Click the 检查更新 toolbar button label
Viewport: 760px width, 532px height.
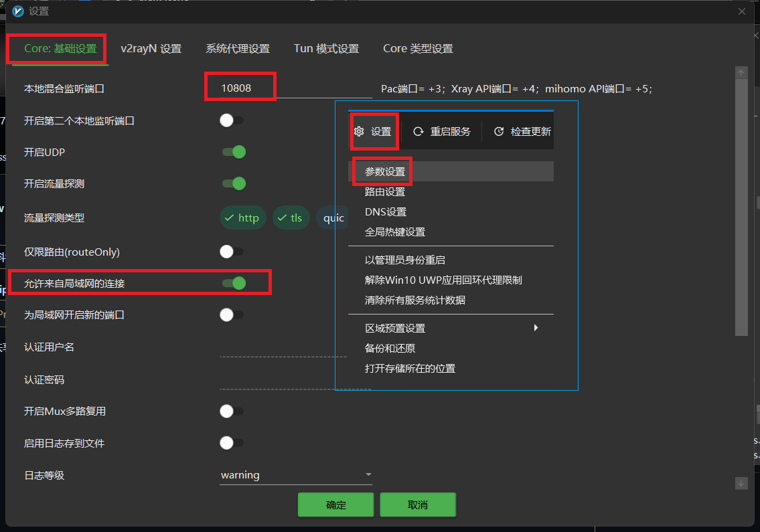pos(531,132)
